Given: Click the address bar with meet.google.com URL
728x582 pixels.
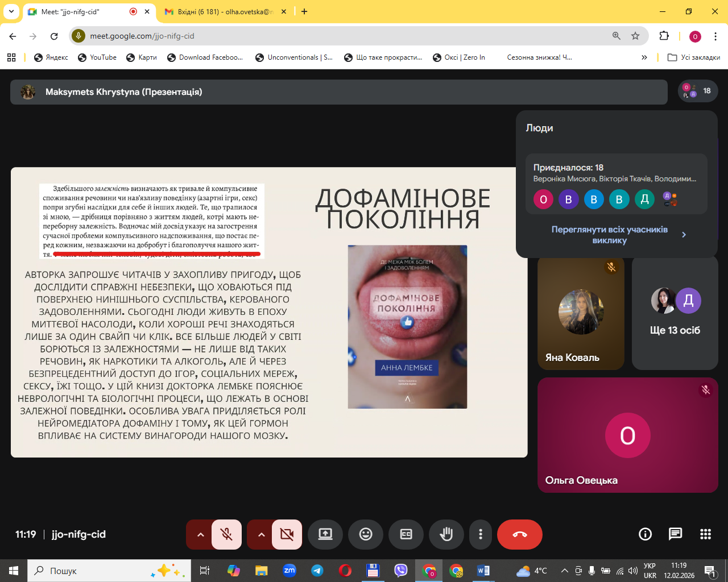Looking at the screenshot, I should point(341,36).
